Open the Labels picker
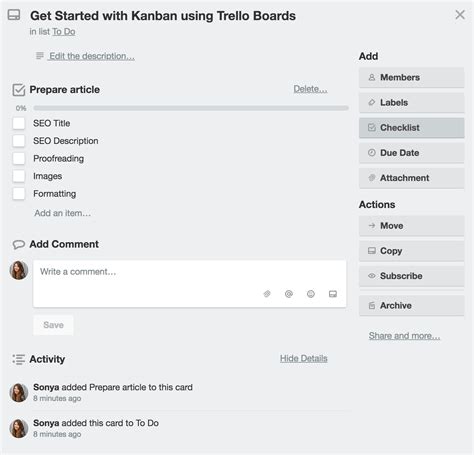The width and height of the screenshot is (474, 455). pos(411,103)
